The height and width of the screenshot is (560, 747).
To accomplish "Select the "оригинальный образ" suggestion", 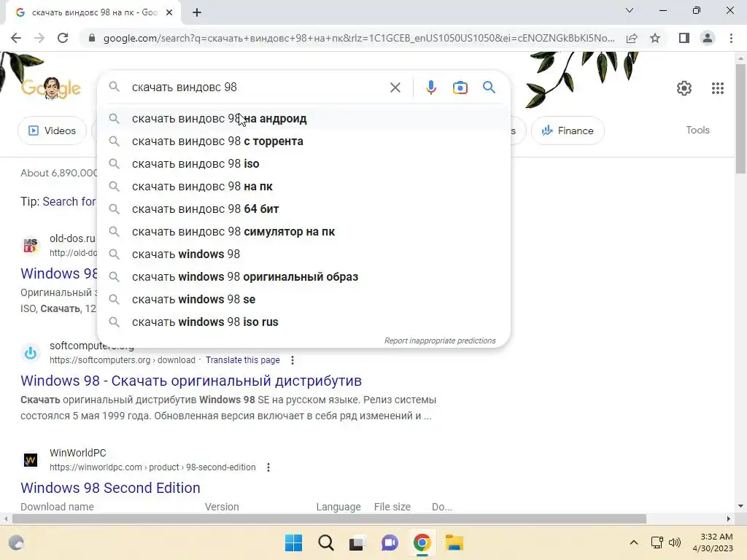I will tap(303, 277).
